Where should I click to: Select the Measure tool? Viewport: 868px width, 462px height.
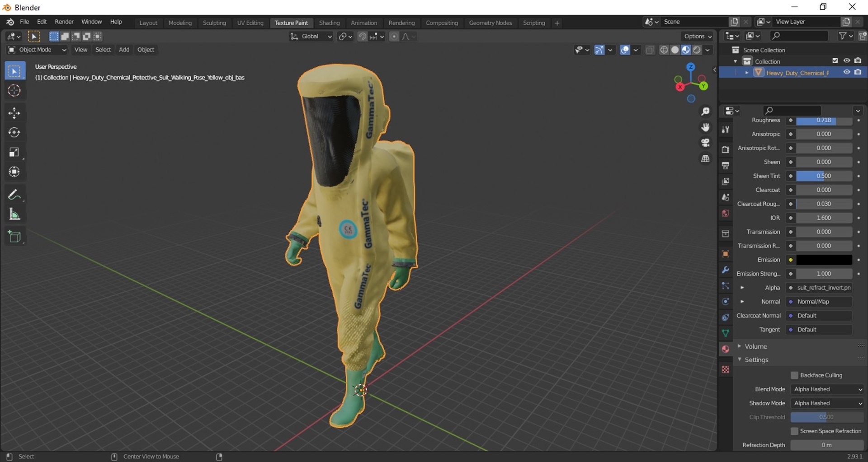point(14,215)
